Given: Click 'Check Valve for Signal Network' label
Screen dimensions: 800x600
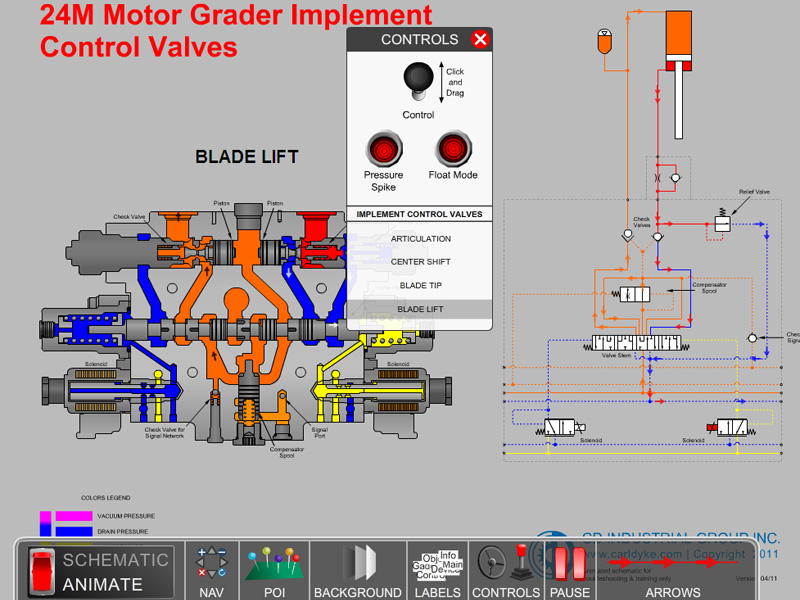Looking at the screenshot, I should 164,433.
